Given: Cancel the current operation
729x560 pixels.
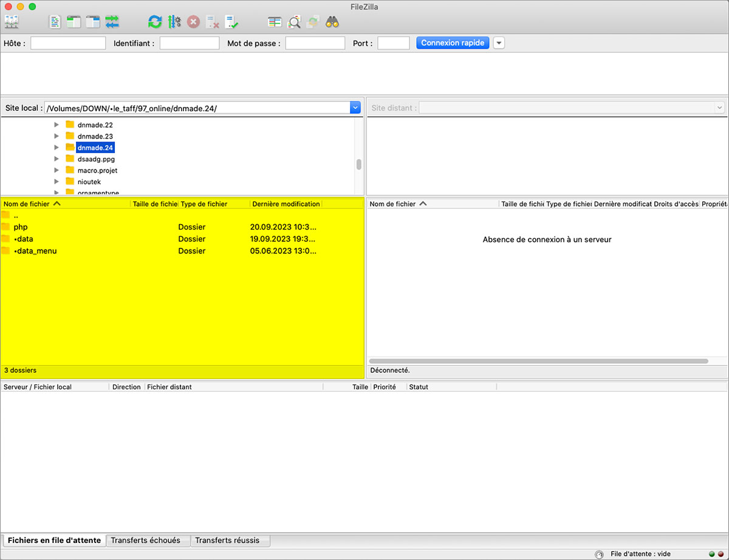Looking at the screenshot, I should (193, 22).
